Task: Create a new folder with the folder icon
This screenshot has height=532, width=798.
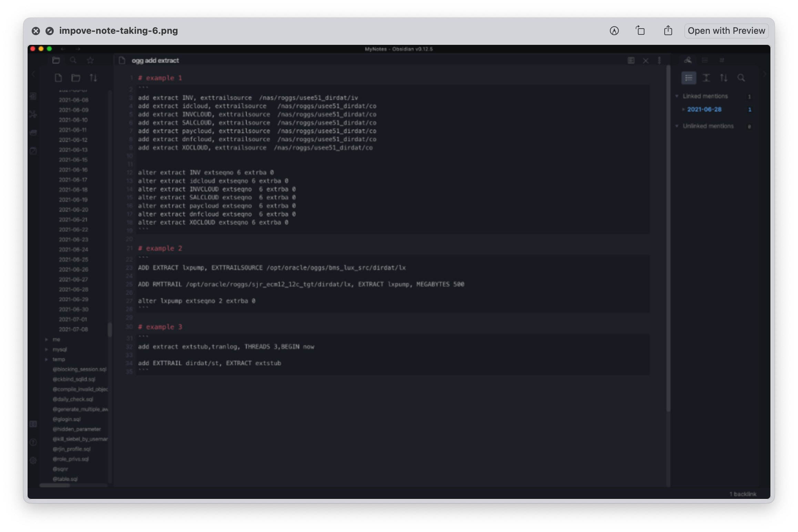Action: click(76, 78)
